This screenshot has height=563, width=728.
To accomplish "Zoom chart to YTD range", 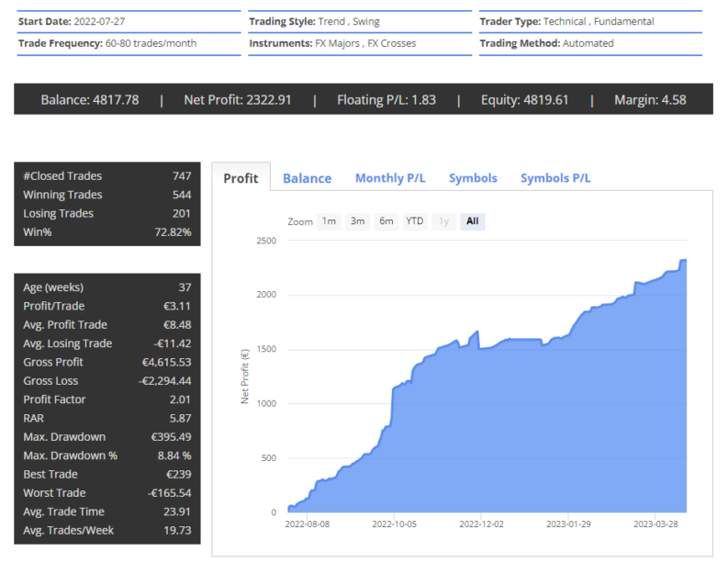I will pos(415,221).
